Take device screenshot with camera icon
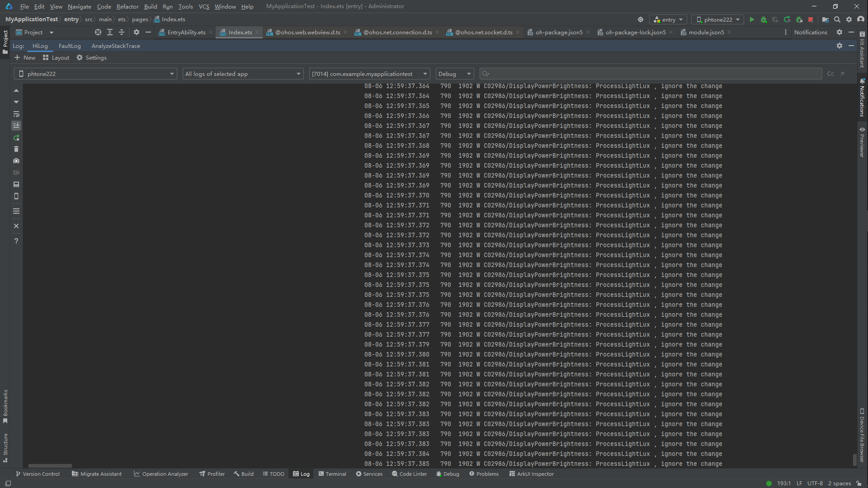The image size is (868, 488). [16, 161]
